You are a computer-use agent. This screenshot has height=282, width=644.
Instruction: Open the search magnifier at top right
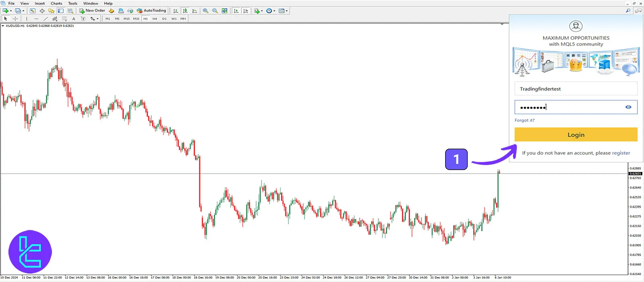pyautogui.click(x=628, y=11)
